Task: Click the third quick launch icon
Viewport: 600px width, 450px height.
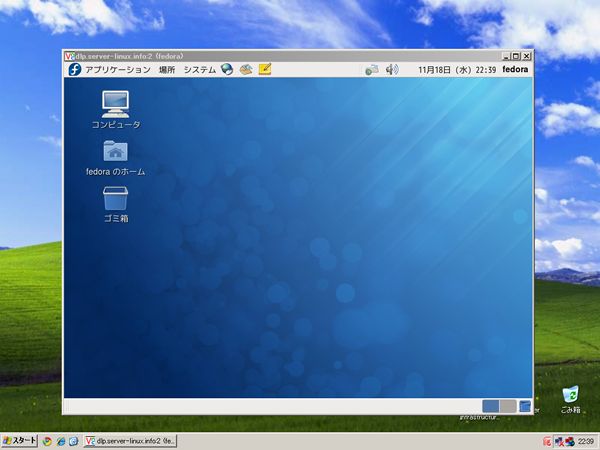Action: [x=74, y=441]
